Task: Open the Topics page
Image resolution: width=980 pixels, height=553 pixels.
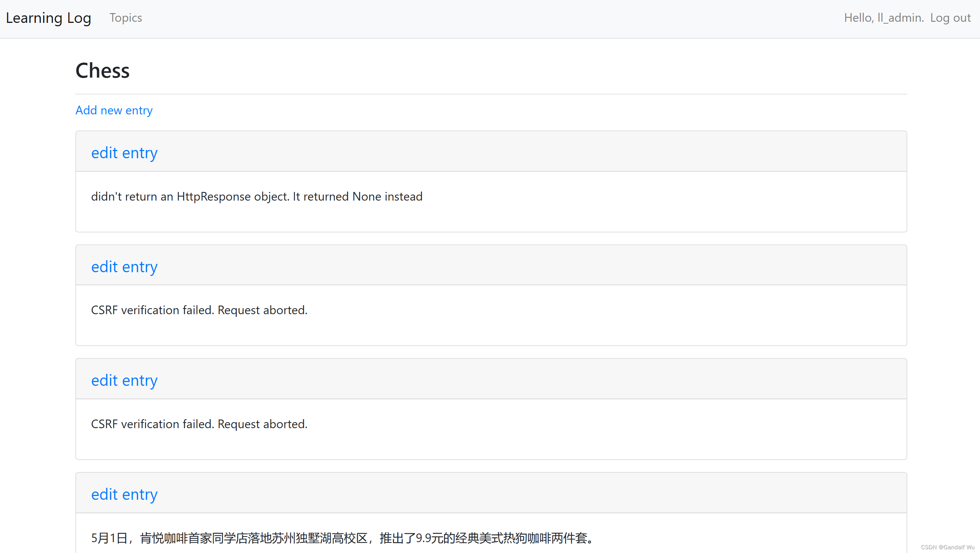Action: coord(126,18)
